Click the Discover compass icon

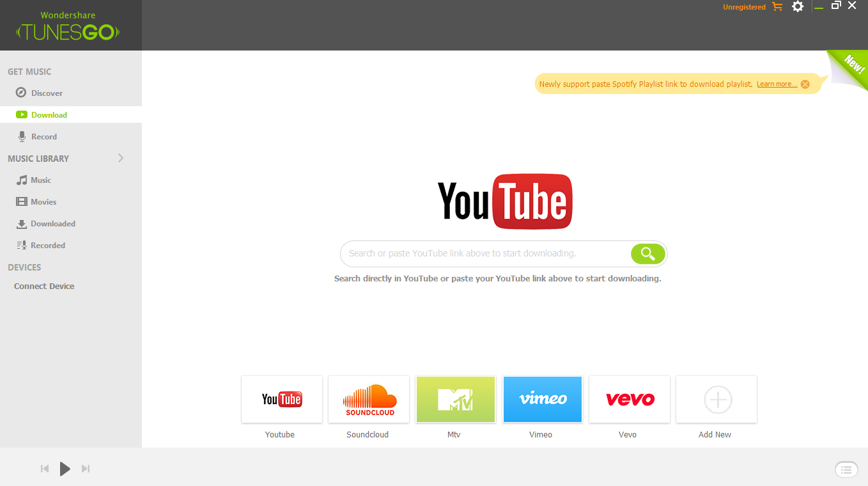click(x=21, y=93)
